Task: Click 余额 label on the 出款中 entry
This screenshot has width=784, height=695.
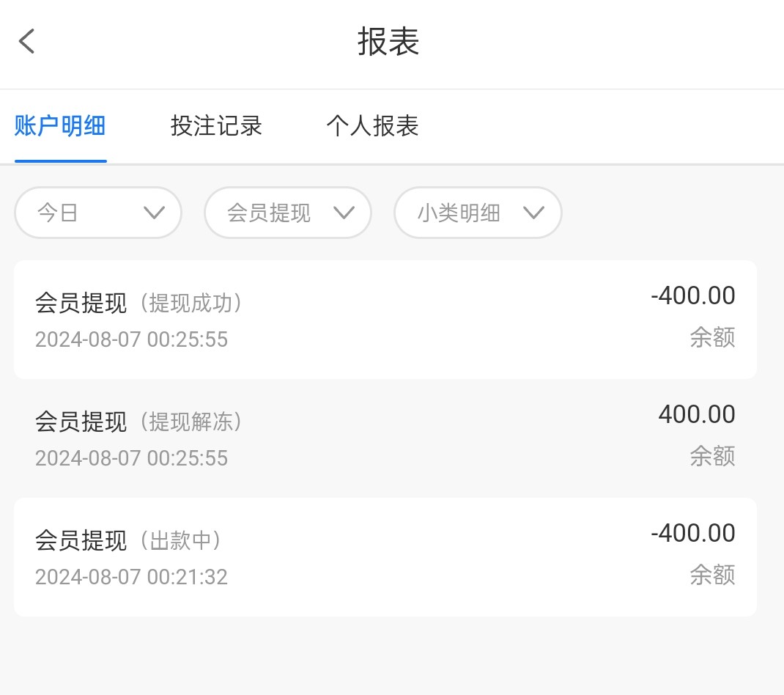Action: [x=712, y=575]
